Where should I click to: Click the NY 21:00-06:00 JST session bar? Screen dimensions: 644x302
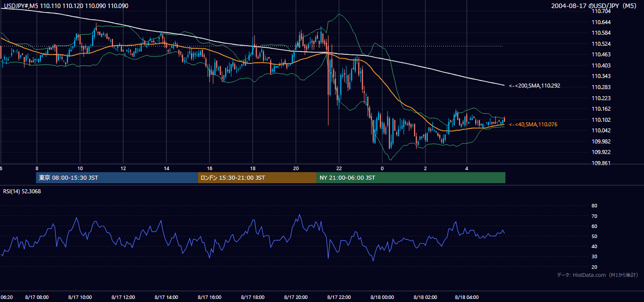411,178
